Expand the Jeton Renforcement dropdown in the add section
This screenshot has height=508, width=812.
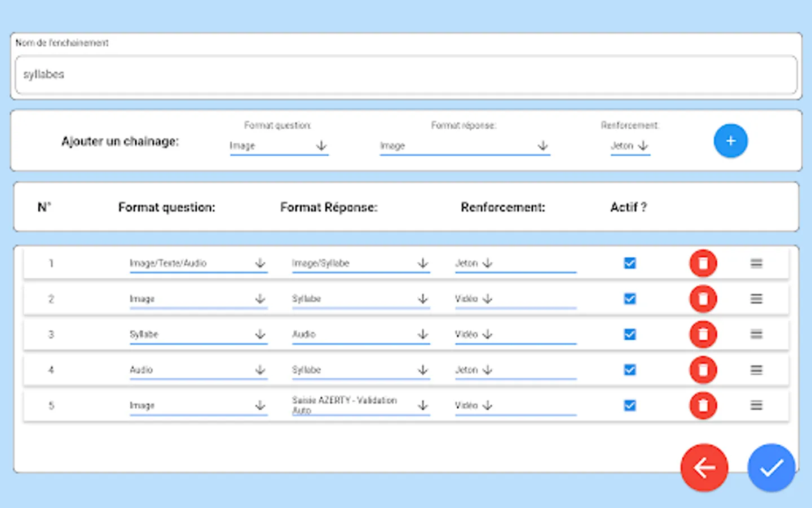[x=630, y=146]
